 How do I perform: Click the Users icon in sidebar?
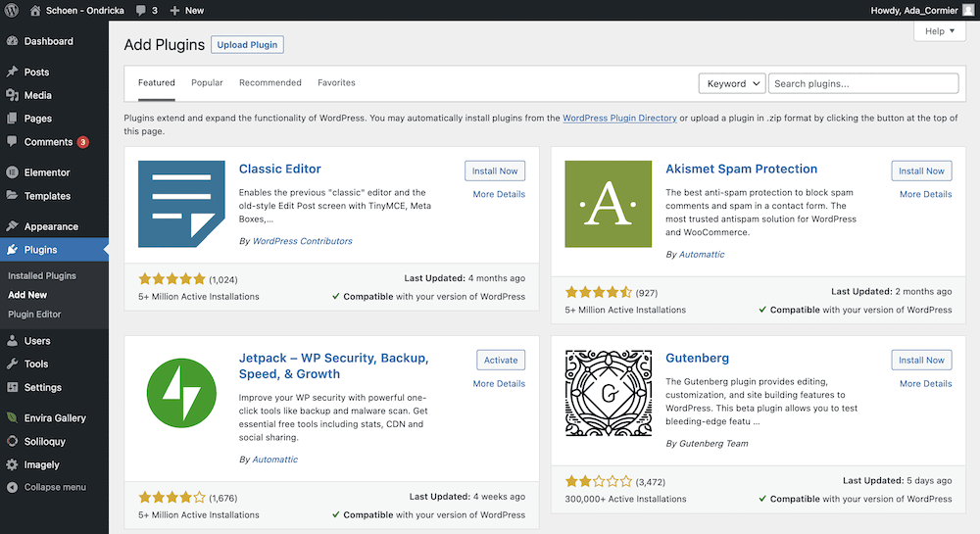(12, 340)
